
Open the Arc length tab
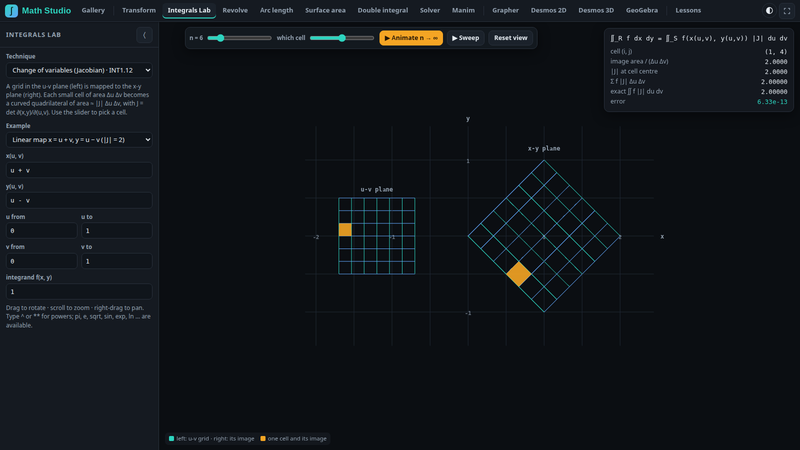[x=277, y=10]
